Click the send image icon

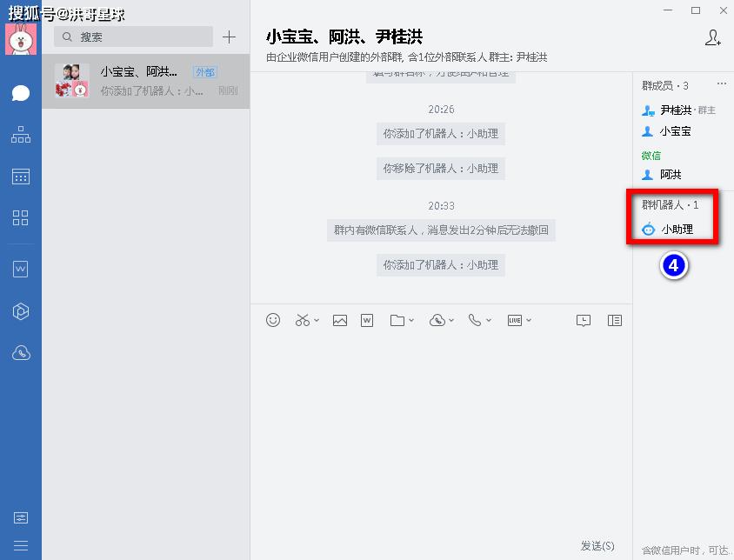click(x=340, y=320)
